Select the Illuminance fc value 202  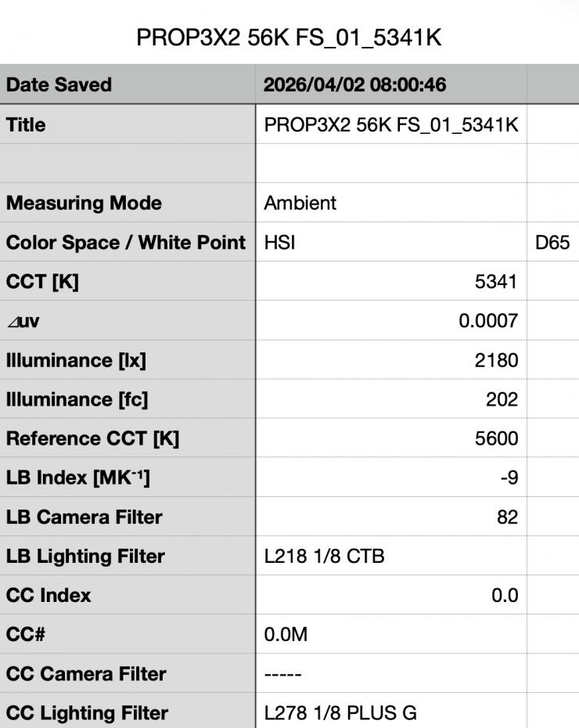pyautogui.click(x=502, y=400)
